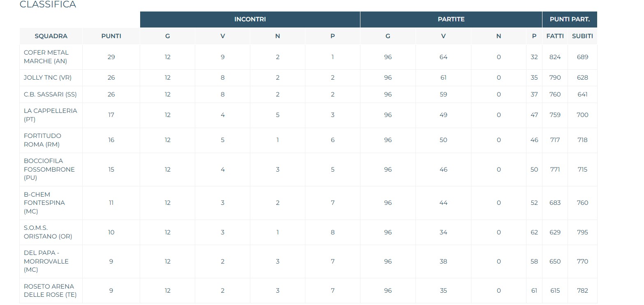Click the SUBITI column header
Viewport: 644px width, 305px height.
pos(582,36)
